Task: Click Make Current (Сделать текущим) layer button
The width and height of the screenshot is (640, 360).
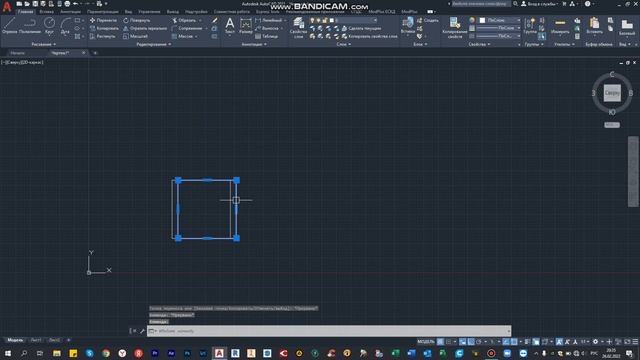Action: [x=361, y=28]
